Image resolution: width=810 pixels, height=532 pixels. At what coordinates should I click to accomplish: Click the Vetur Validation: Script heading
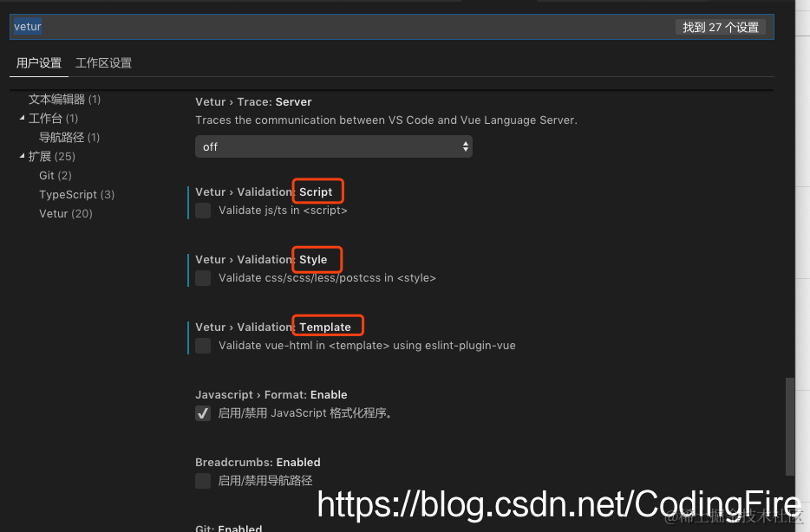click(x=264, y=192)
